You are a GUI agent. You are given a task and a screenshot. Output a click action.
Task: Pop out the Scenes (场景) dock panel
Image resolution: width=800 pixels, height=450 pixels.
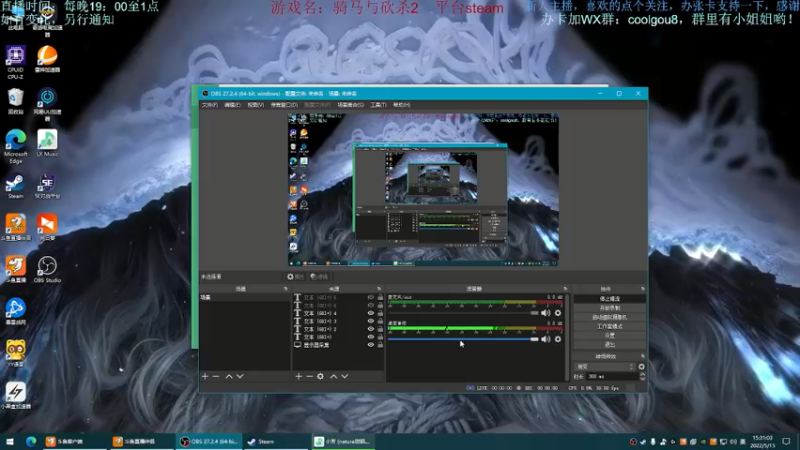[x=286, y=289]
